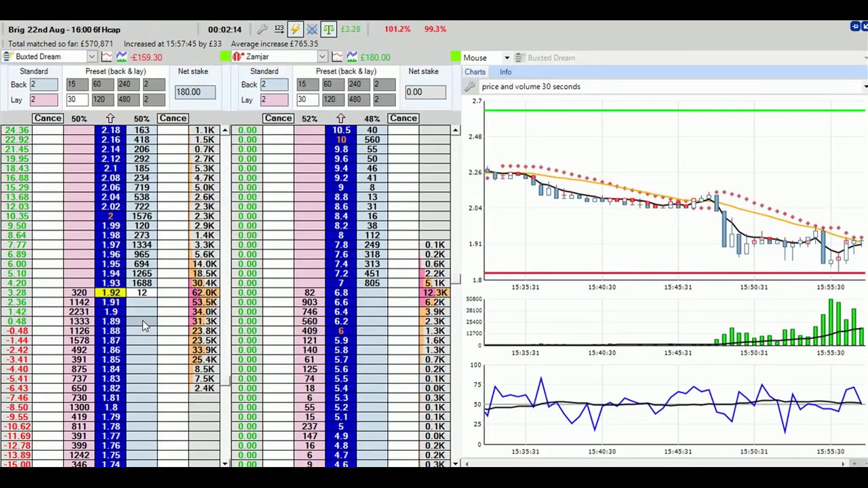This screenshot has height=488, width=868.
Task: Select preset stake 120 for Buxted Dream
Action: point(104,100)
